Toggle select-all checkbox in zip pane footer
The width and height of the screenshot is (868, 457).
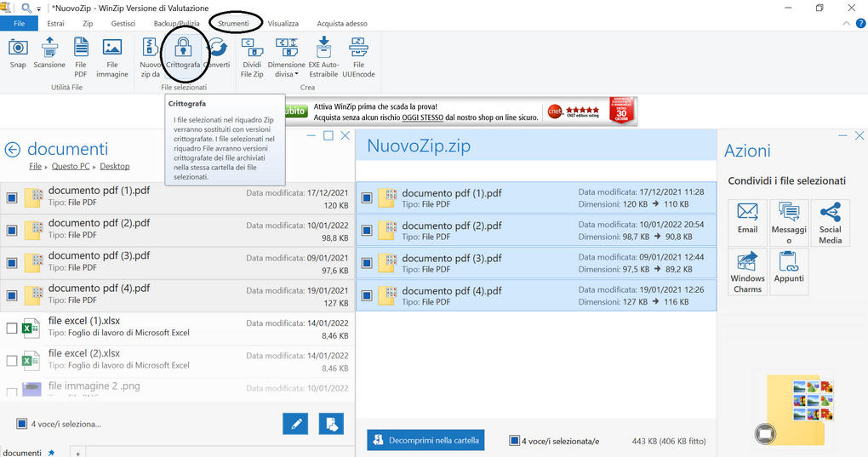point(514,440)
